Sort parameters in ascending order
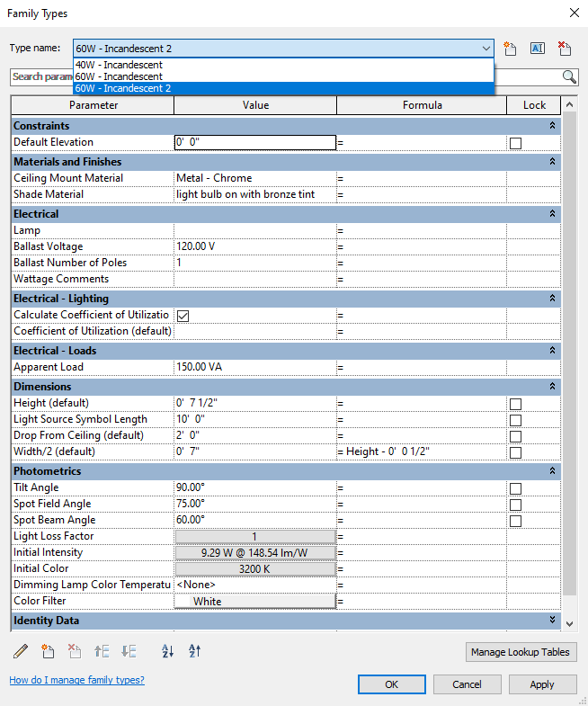Viewport: 588px width, 706px height. [x=168, y=651]
